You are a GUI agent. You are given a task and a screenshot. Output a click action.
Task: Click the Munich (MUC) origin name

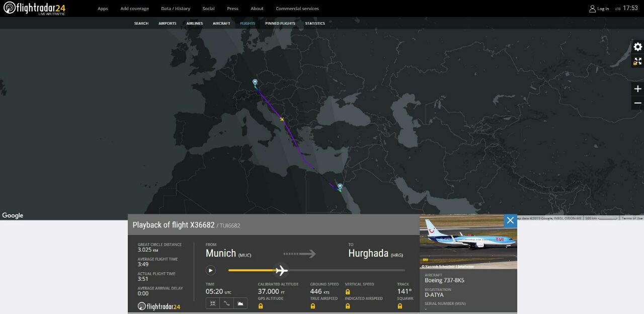pyautogui.click(x=228, y=253)
